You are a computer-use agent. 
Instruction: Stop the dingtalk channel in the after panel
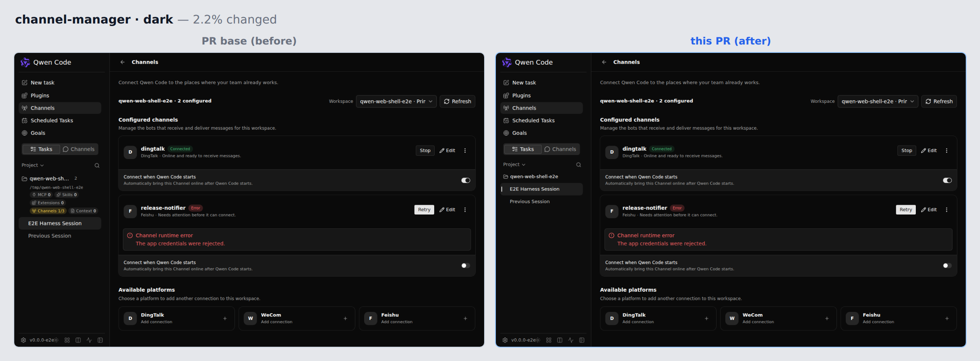(x=907, y=151)
